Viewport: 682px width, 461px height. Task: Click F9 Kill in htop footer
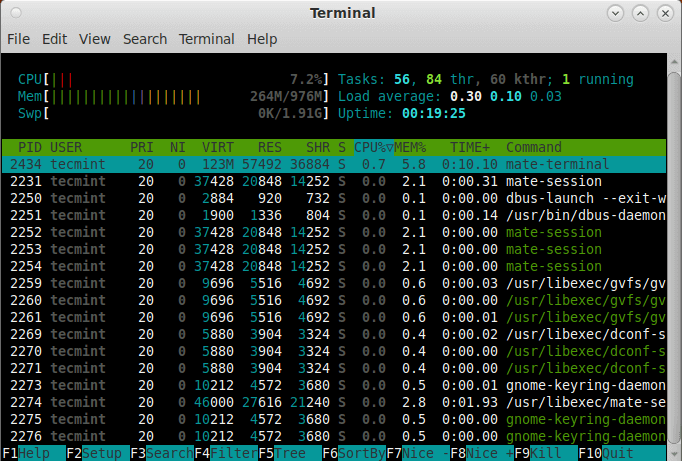pos(545,453)
